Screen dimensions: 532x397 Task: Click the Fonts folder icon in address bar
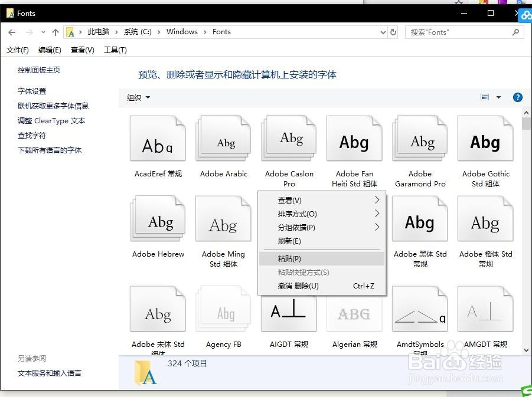(x=70, y=32)
